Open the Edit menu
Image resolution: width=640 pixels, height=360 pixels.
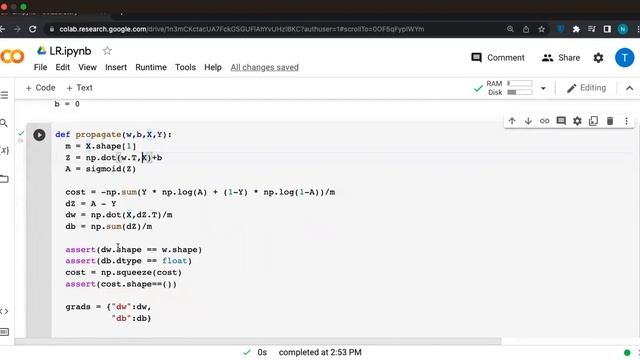(62, 67)
